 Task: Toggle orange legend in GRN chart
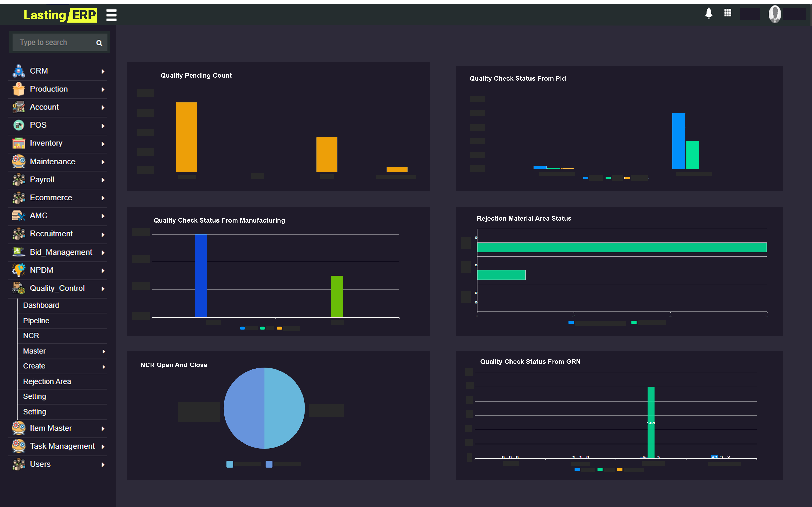(619, 469)
